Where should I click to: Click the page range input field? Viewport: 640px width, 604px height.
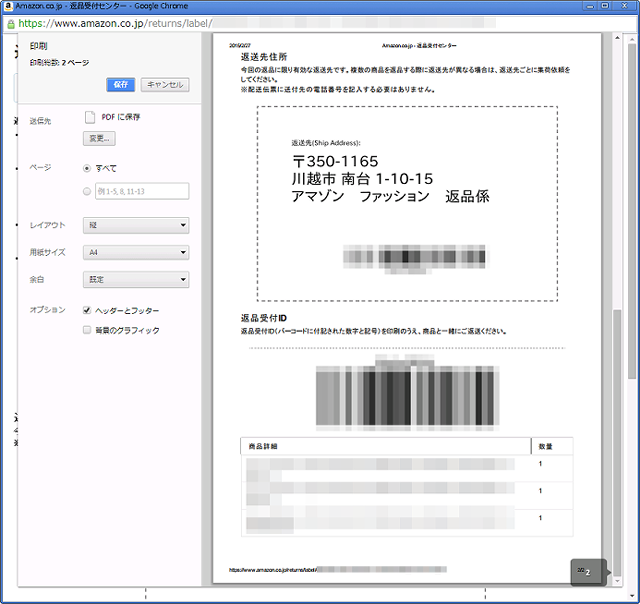pyautogui.click(x=142, y=191)
